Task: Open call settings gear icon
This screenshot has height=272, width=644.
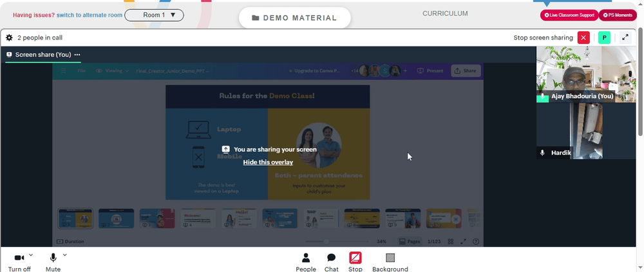Action: point(9,38)
